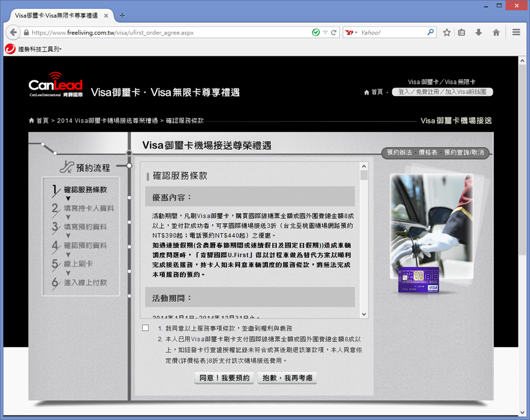530x420 pixels.
Task: Click 首頁 in the breadcrumb trail
Action: click(39, 121)
